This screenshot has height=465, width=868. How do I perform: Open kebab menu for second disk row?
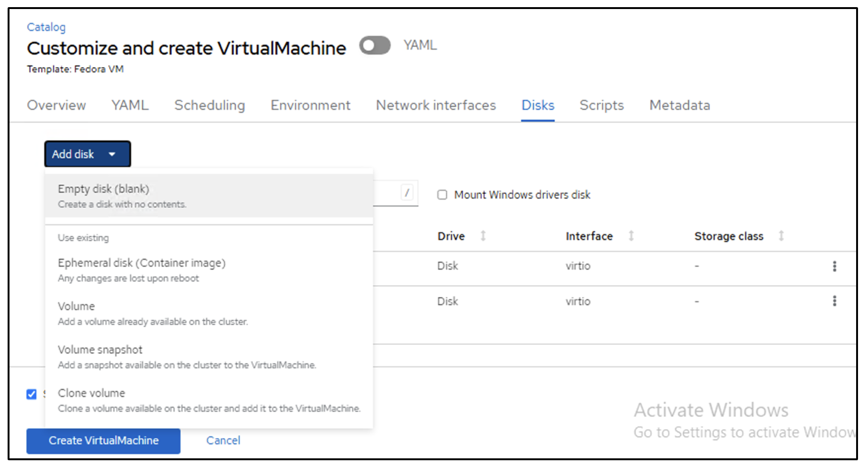(x=834, y=301)
